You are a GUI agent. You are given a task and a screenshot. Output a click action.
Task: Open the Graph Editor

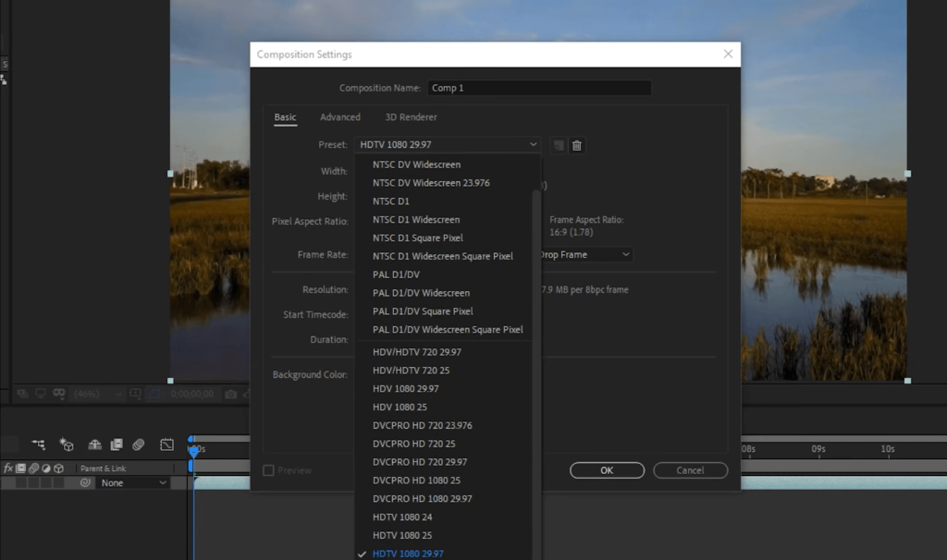166,444
